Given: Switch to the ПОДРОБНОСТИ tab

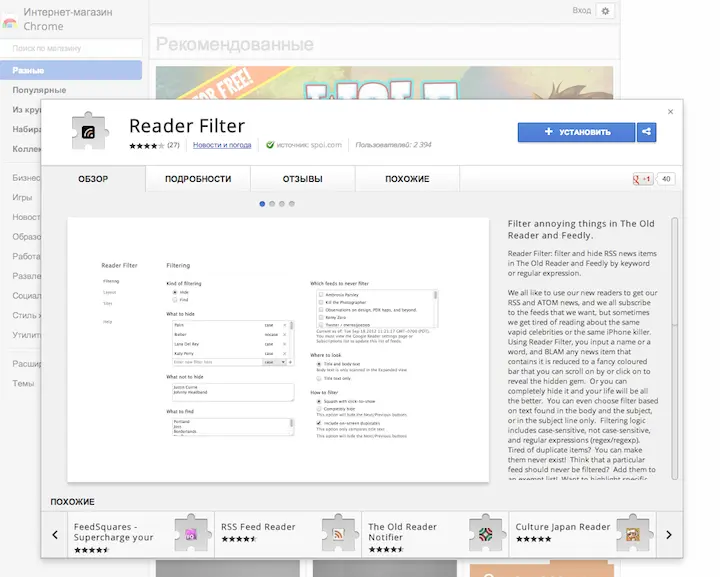Looking at the screenshot, I should pyautogui.click(x=198, y=179).
